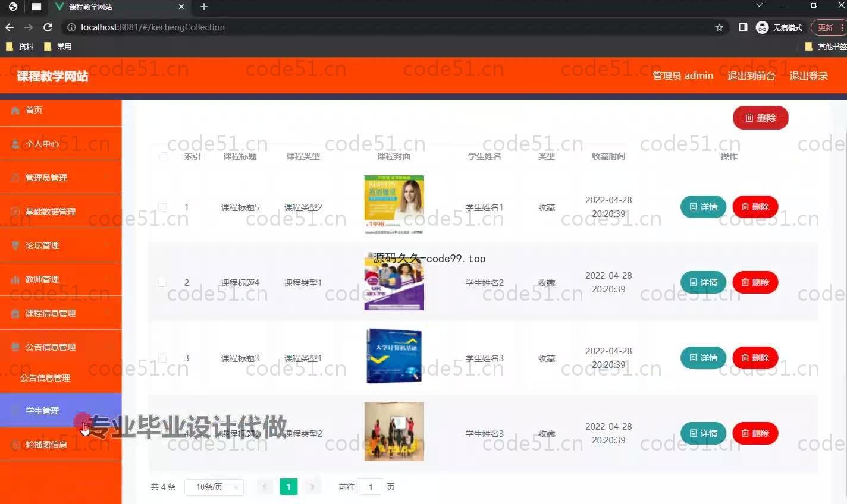Click 删除 for 课程标题3 row
This screenshot has width=847, height=504.
755,358
